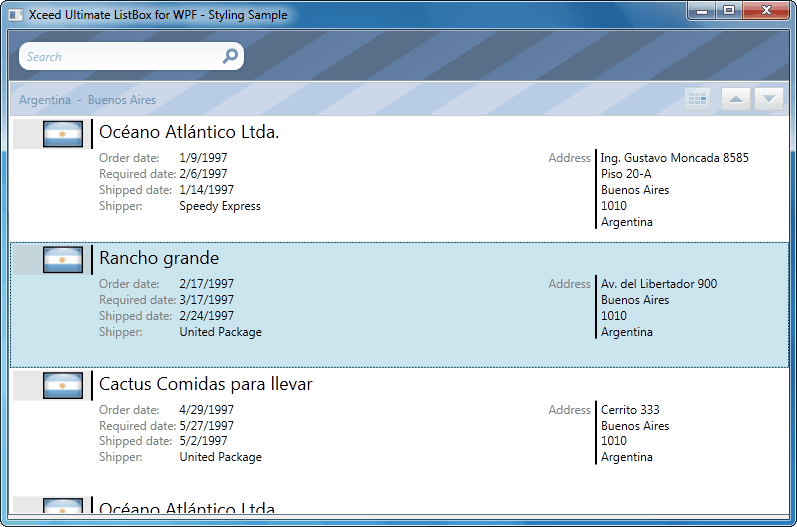Click required date 2/6/1997
The width and height of the screenshot is (797, 527).
pyautogui.click(x=203, y=174)
